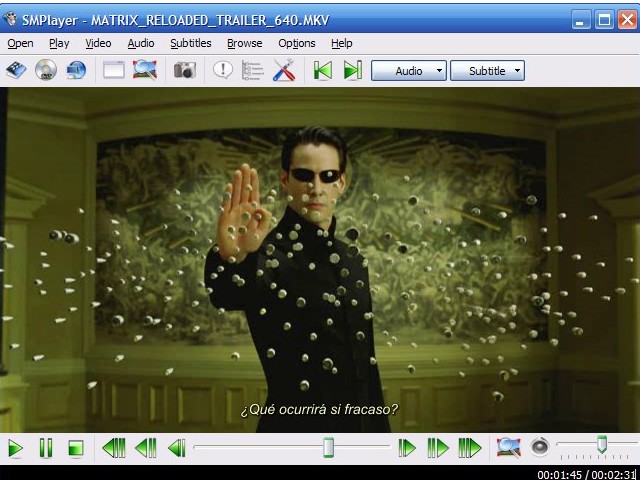Toggle fullscreen via toolbar magnifier icon
This screenshot has width=640, height=480.
click(x=145, y=70)
